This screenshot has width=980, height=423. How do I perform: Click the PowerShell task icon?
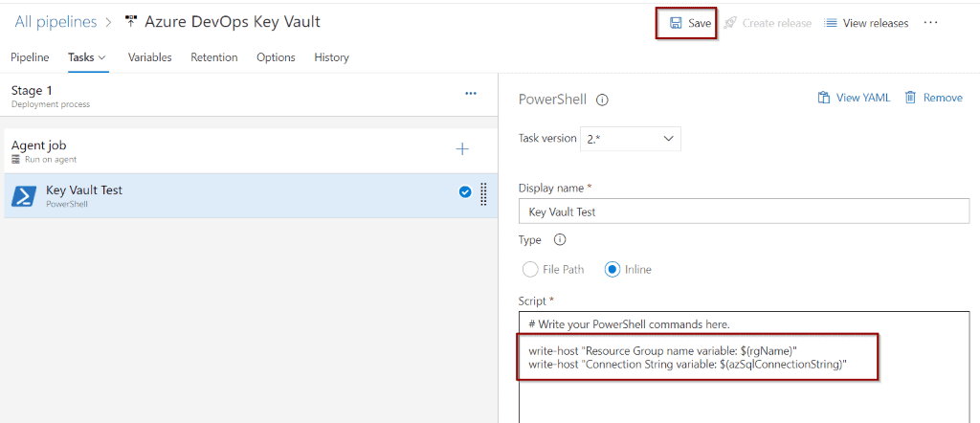(24, 196)
